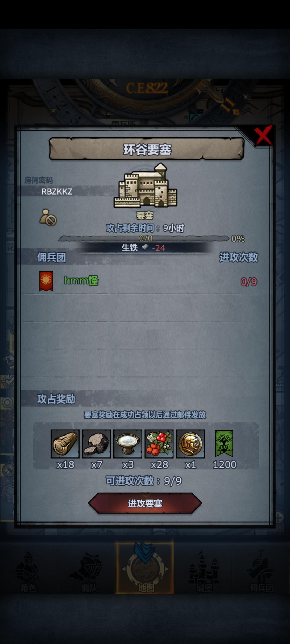Tap the green tree banner 1200 reward
This screenshot has height=644, width=290.
[x=224, y=444]
